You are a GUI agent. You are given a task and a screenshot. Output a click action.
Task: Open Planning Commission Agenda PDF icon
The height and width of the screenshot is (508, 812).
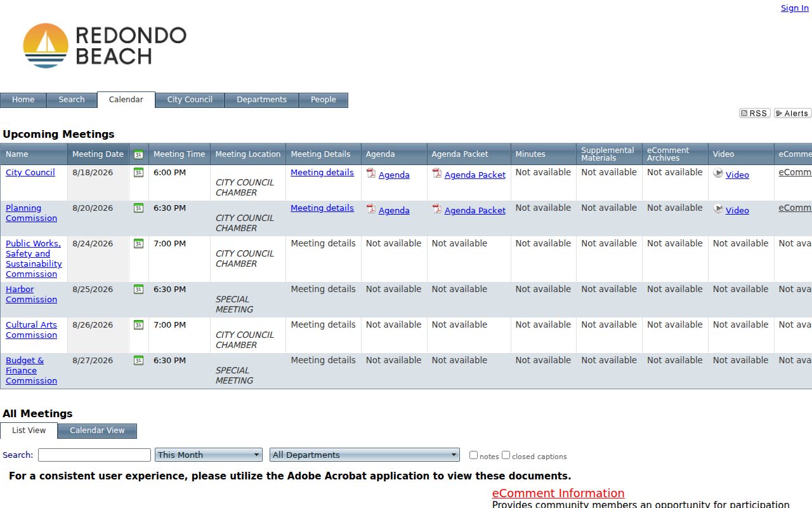371,208
